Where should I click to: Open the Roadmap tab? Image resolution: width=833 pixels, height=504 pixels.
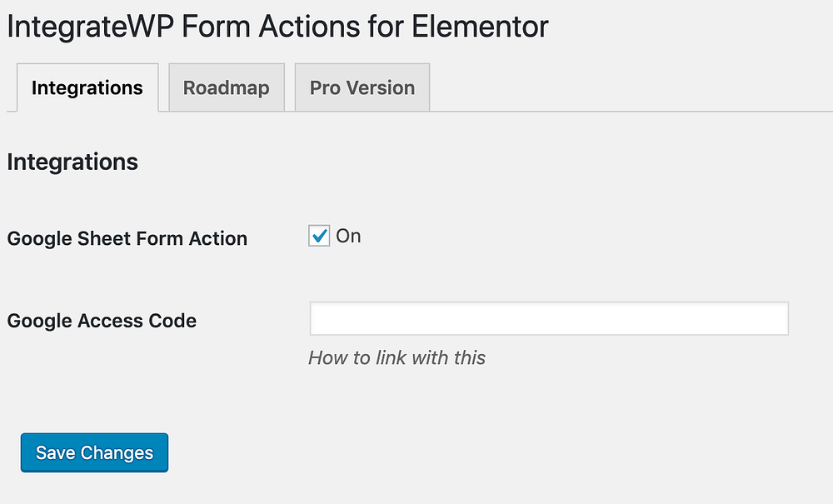click(226, 87)
